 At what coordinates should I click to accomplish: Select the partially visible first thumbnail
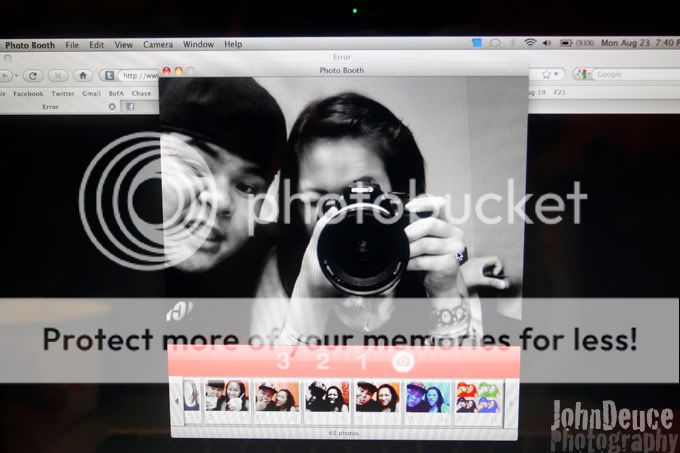tap(192, 396)
